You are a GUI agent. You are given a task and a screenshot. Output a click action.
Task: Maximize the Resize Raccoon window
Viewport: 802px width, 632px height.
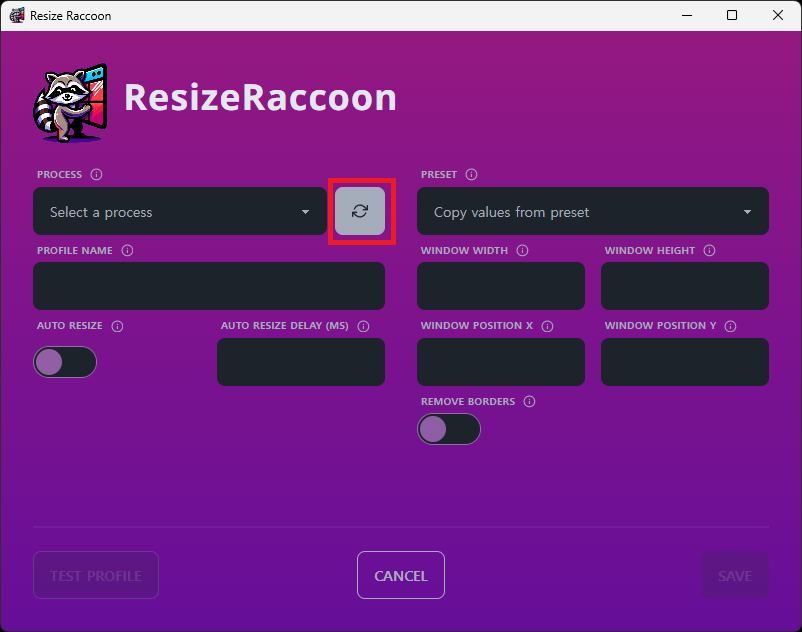point(732,15)
